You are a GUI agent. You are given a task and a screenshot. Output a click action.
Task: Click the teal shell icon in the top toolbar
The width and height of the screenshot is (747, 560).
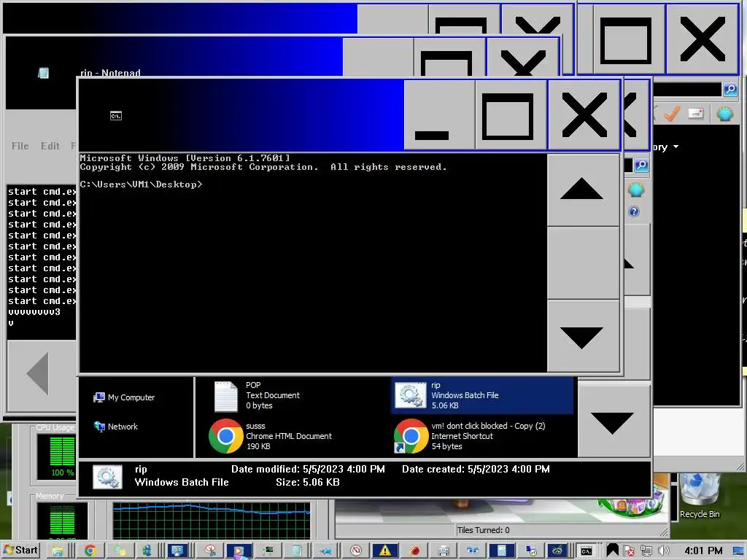pyautogui.click(x=724, y=114)
